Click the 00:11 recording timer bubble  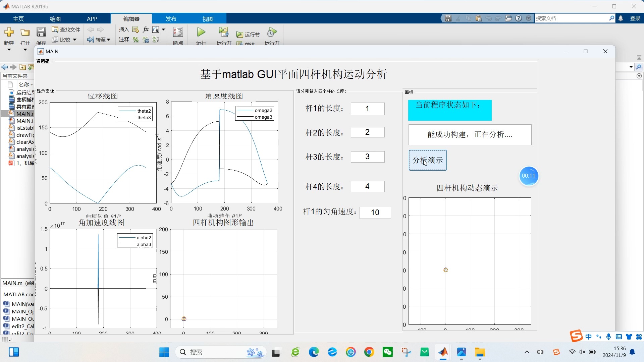click(x=529, y=176)
